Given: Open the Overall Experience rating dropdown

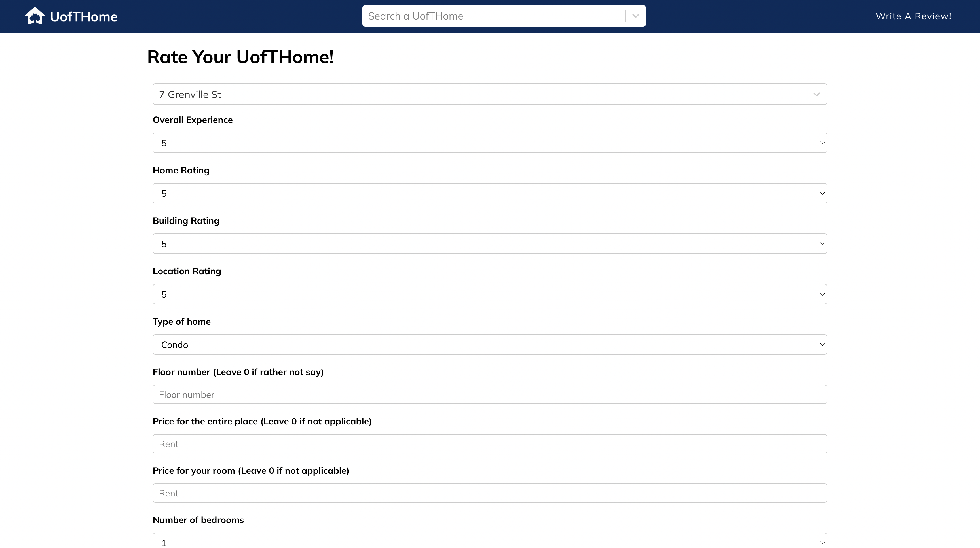Looking at the screenshot, I should tap(490, 143).
